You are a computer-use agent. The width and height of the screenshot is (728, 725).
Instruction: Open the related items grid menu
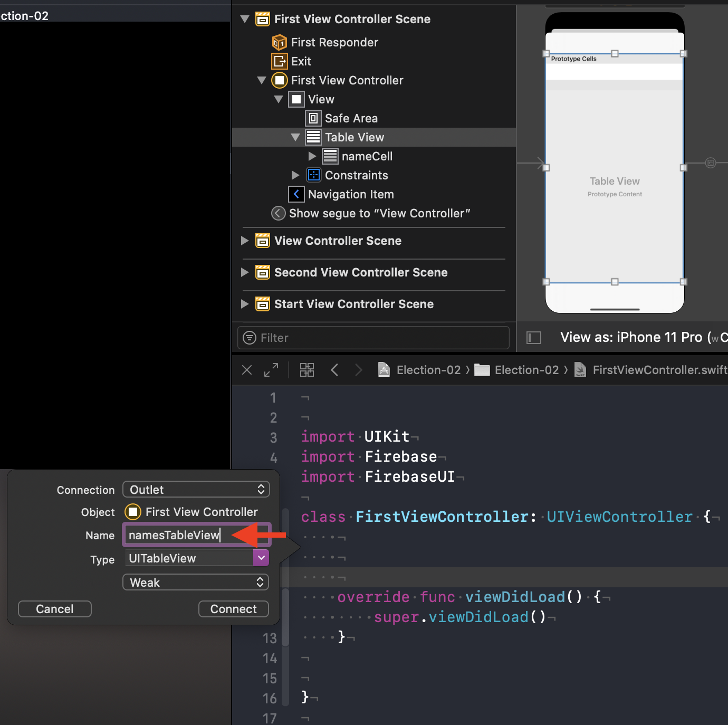coord(307,370)
